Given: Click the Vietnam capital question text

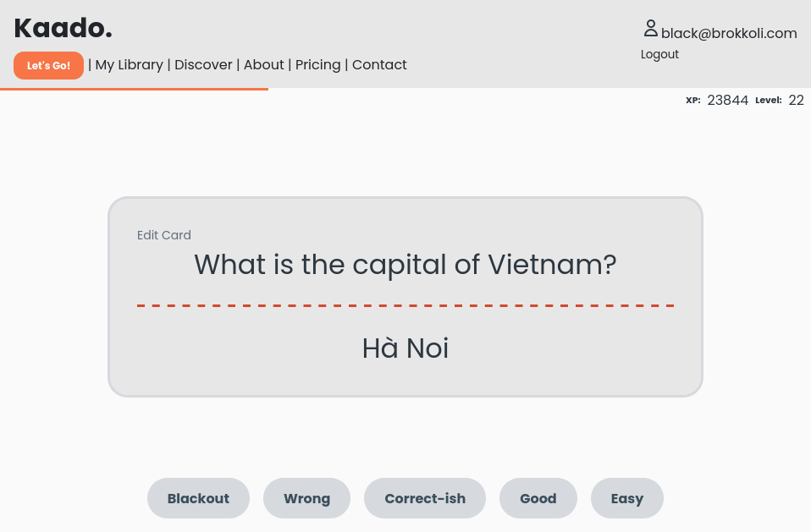Looking at the screenshot, I should click(x=405, y=265).
